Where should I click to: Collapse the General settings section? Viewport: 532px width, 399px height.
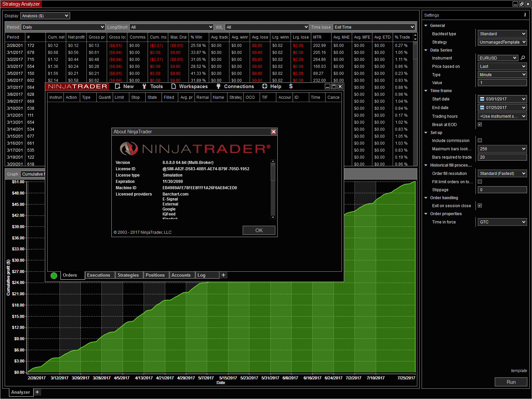[x=426, y=26]
